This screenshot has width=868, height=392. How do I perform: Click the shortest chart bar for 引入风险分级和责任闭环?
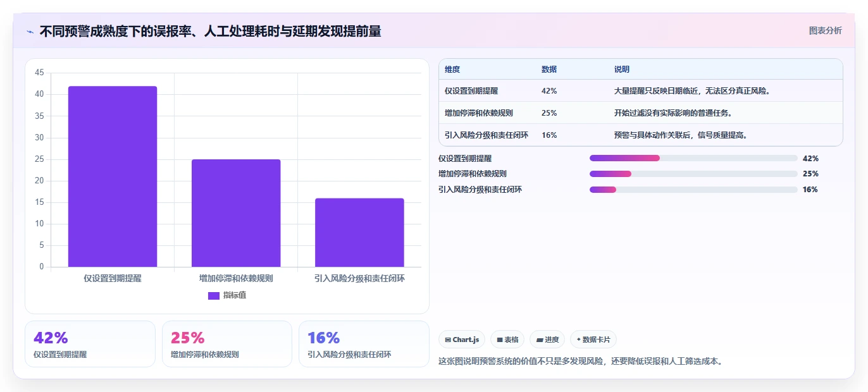359,233
